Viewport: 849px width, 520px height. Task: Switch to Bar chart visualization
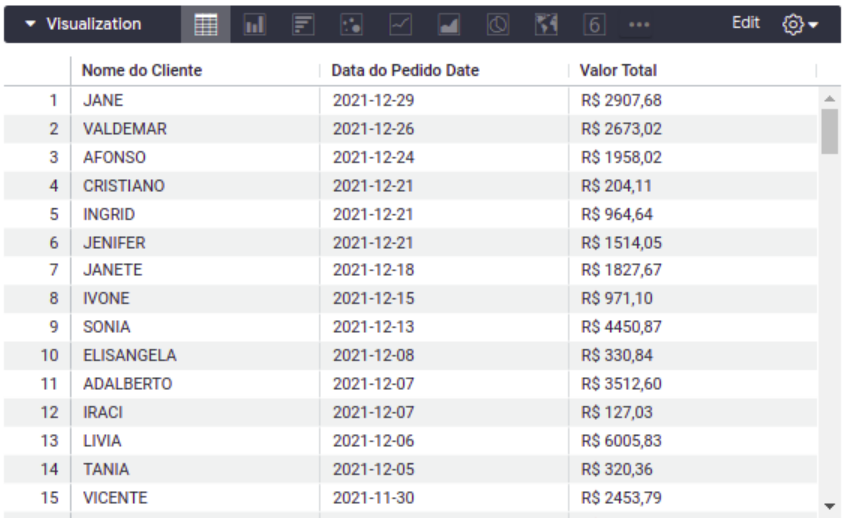point(303,24)
